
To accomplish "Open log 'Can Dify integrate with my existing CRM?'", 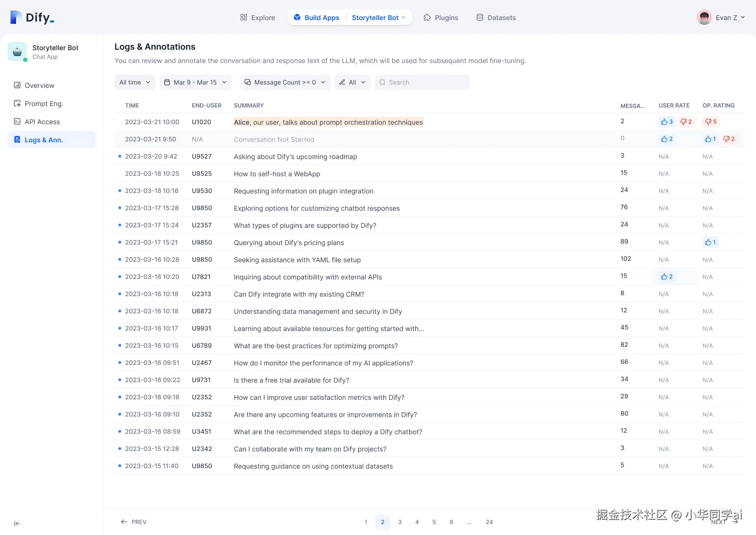I will click(299, 294).
